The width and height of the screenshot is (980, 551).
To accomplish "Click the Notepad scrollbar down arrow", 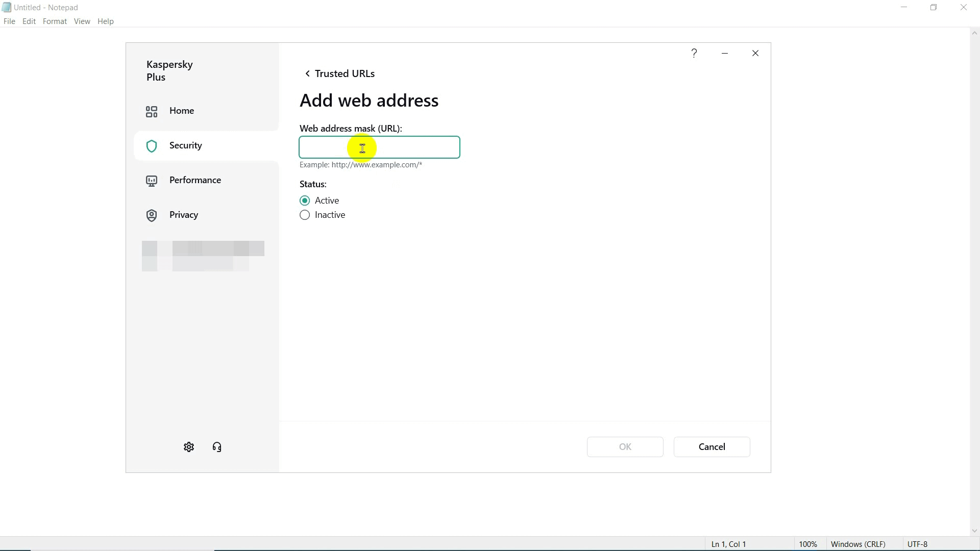I will click(x=974, y=531).
